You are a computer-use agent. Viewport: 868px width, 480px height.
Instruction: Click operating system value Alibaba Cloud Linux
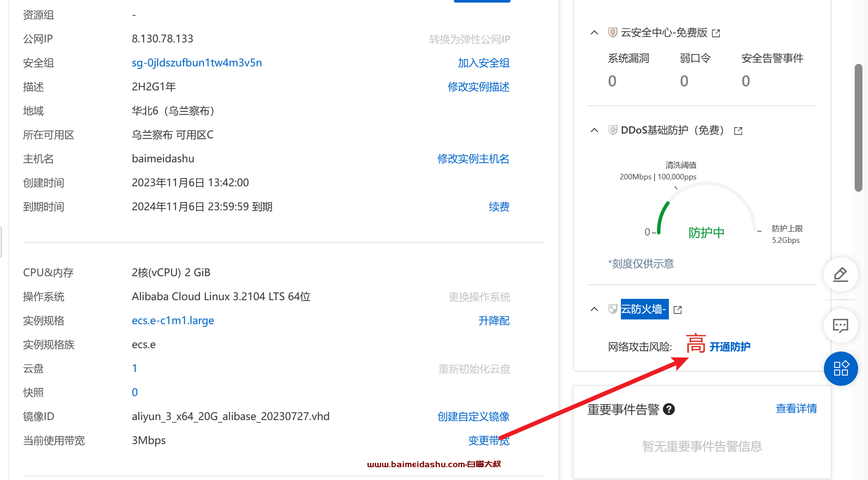coord(221,297)
